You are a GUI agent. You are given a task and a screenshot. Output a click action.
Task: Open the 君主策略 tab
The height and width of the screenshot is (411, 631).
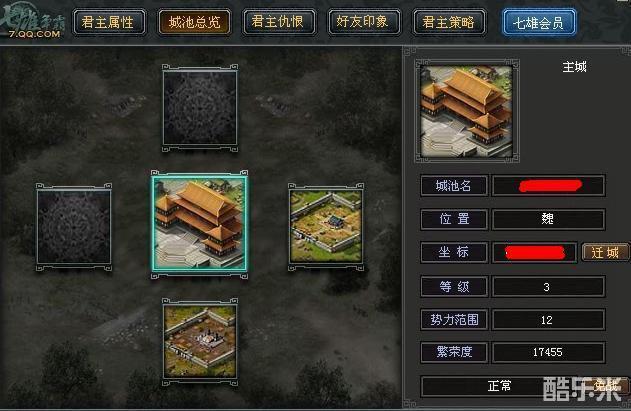pyautogui.click(x=449, y=22)
